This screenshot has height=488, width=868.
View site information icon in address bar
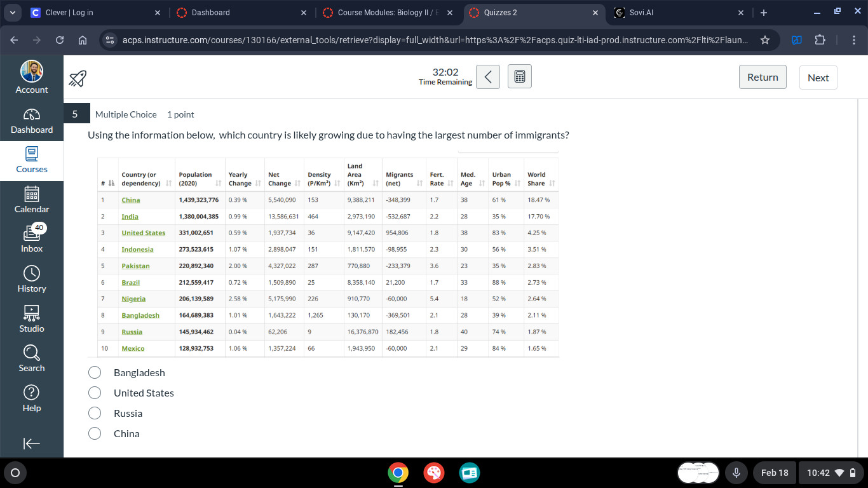[x=110, y=40]
